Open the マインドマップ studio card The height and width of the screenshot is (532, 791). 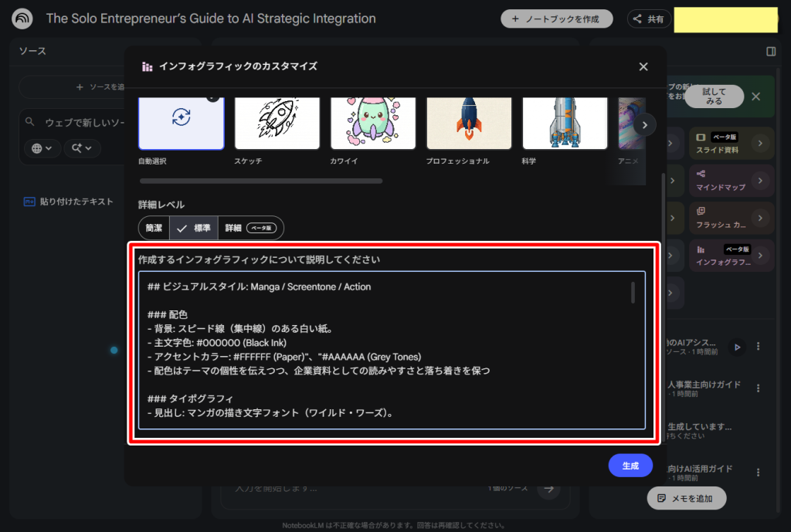[x=732, y=181]
